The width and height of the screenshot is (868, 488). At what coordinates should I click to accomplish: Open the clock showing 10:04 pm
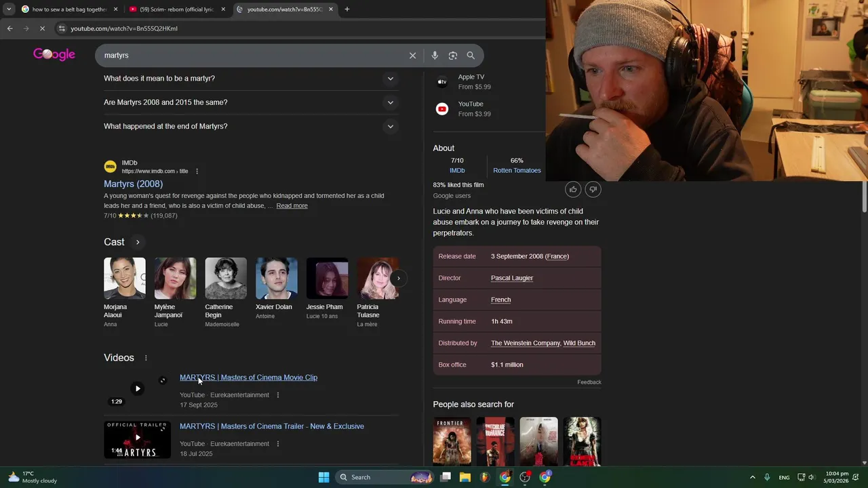pos(835,477)
